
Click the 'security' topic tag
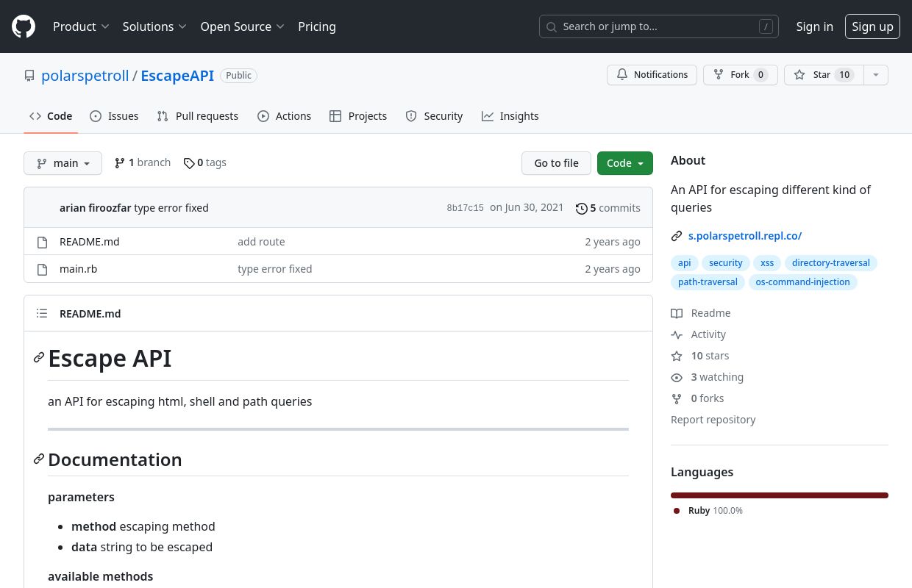coord(726,263)
